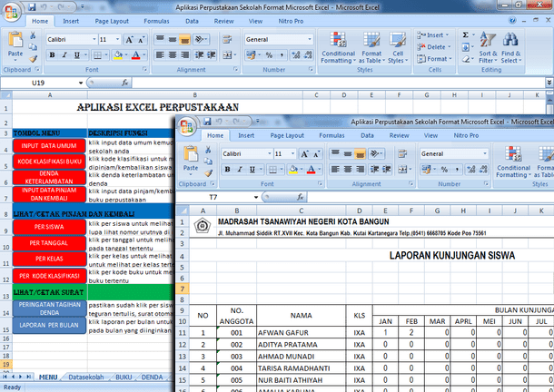The image size is (554, 392).
Task: Click Paste icon in back window ribbon
Action: 15,40
